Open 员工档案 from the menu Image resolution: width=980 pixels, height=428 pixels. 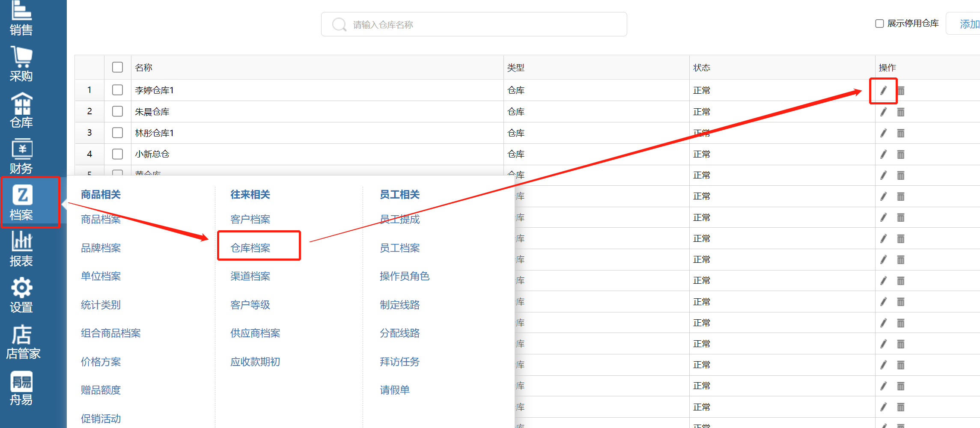coord(400,248)
